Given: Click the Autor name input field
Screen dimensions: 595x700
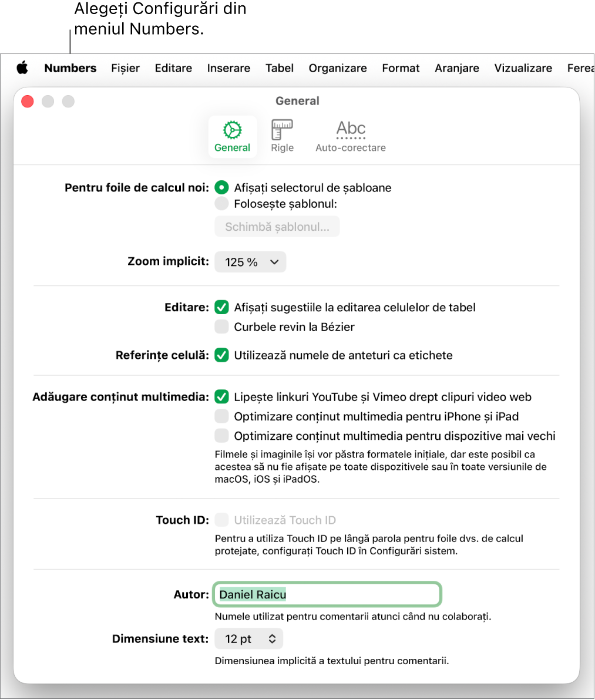Looking at the screenshot, I should [x=327, y=595].
